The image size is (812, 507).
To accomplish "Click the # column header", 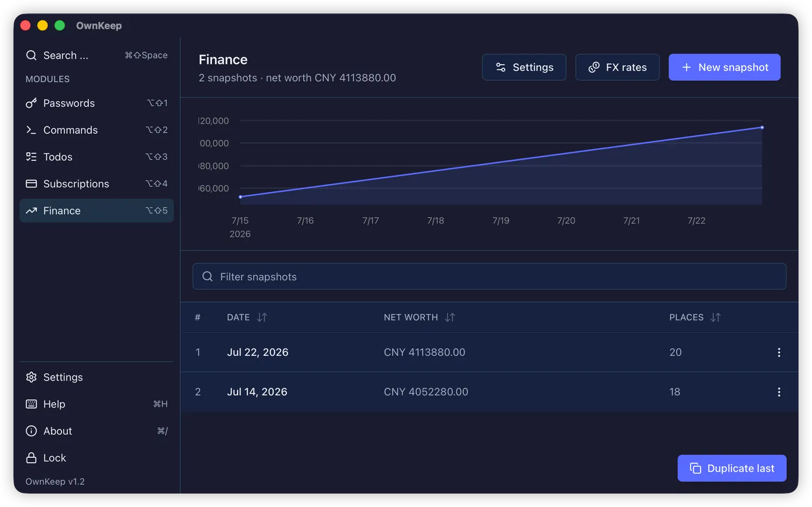I will [198, 317].
